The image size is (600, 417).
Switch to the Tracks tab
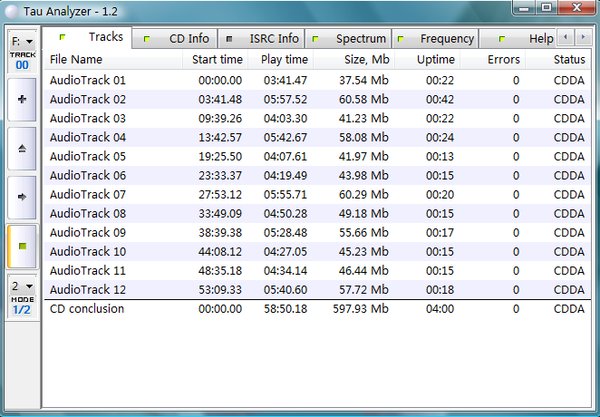pos(87,37)
